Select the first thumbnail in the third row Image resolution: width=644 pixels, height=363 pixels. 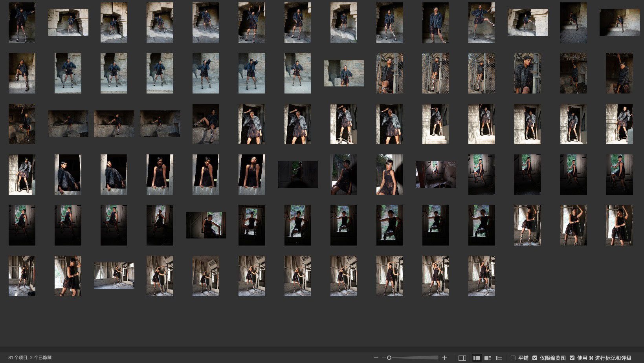(22, 124)
